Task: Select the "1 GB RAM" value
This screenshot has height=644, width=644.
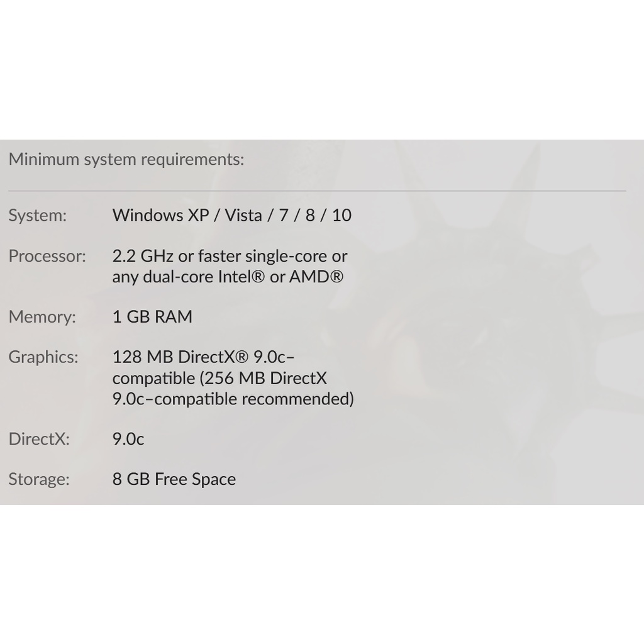Action: tap(152, 317)
